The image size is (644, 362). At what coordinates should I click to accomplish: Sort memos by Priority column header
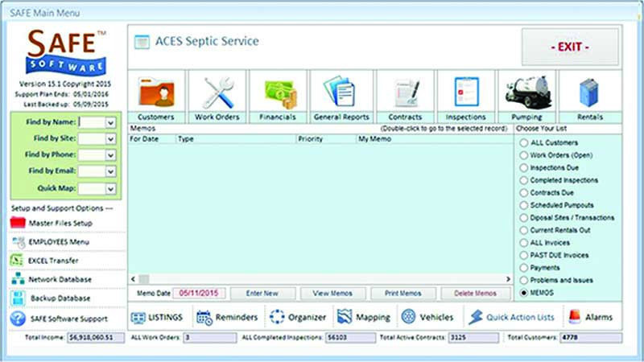point(326,139)
